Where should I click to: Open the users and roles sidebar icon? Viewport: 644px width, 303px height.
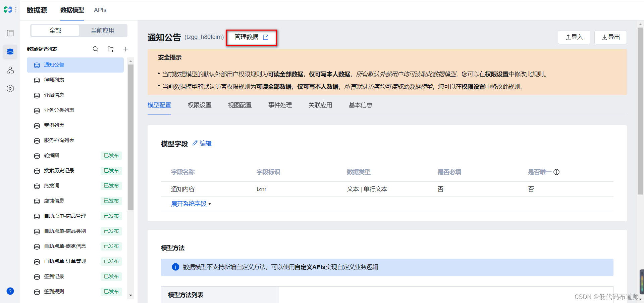click(x=10, y=70)
